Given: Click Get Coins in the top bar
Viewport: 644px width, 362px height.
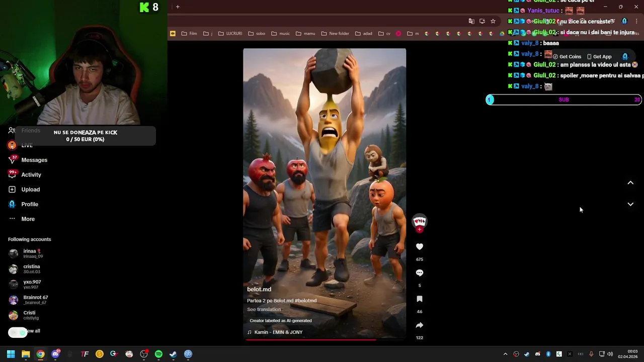Looking at the screenshot, I should [567, 57].
